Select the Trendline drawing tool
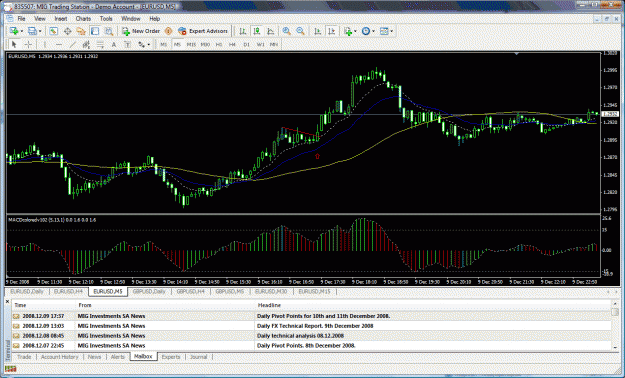625x378 pixels. [73, 45]
